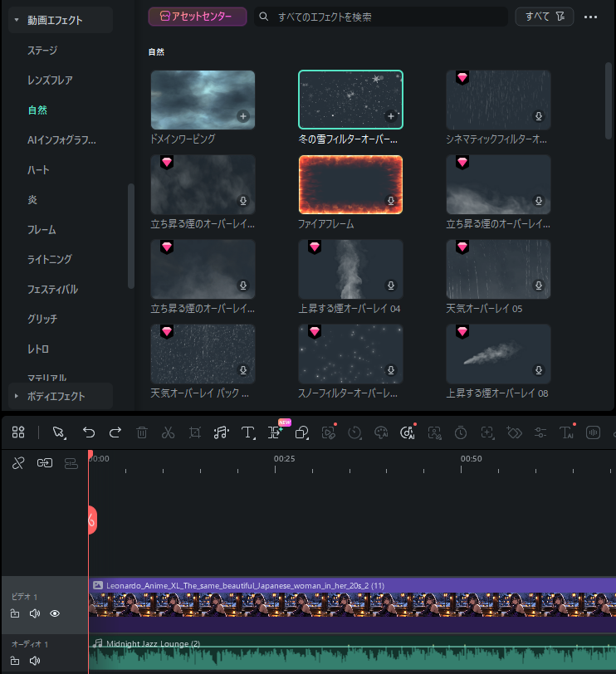The width and height of the screenshot is (616, 674).
Task: Open the music beat detection icon
Action: tap(222, 432)
